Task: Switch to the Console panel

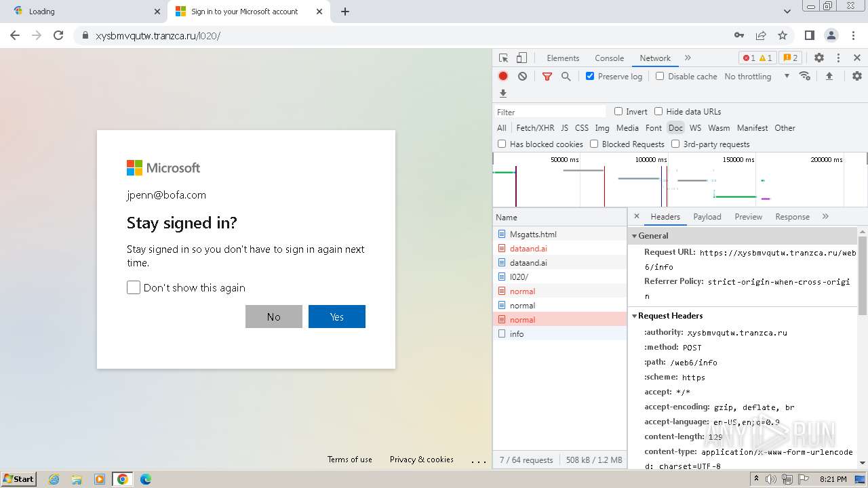Action: click(609, 58)
